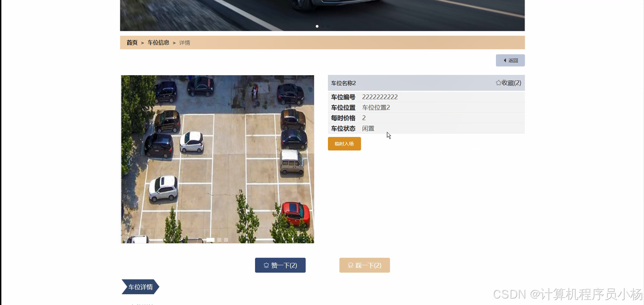
Task: Click the top car banner image
Action: (322, 15)
